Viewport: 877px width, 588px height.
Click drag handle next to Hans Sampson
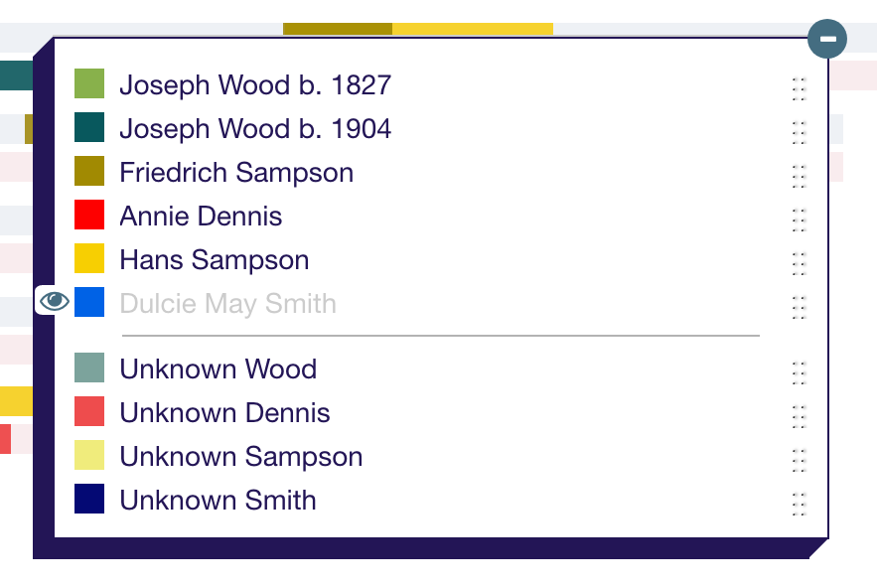pos(799,263)
